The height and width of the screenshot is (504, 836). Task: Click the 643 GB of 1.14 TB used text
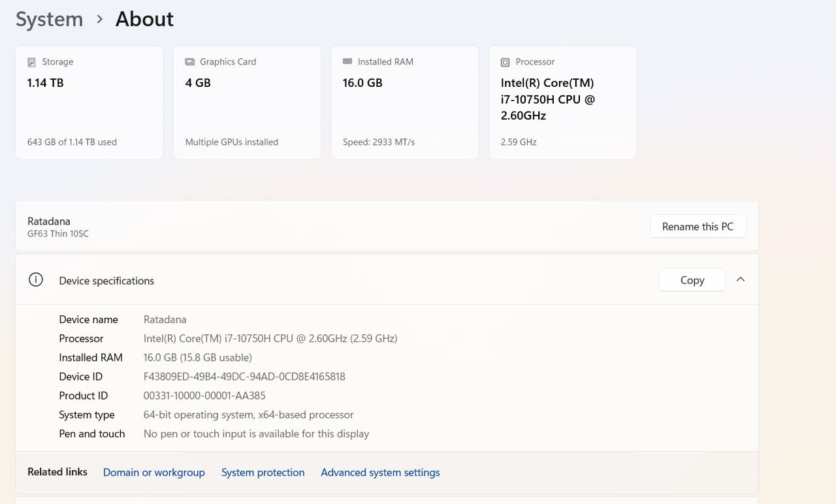tap(72, 142)
